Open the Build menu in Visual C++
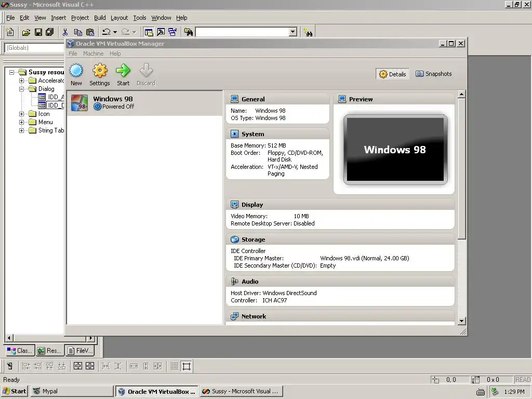532x399 pixels. pyautogui.click(x=100, y=18)
